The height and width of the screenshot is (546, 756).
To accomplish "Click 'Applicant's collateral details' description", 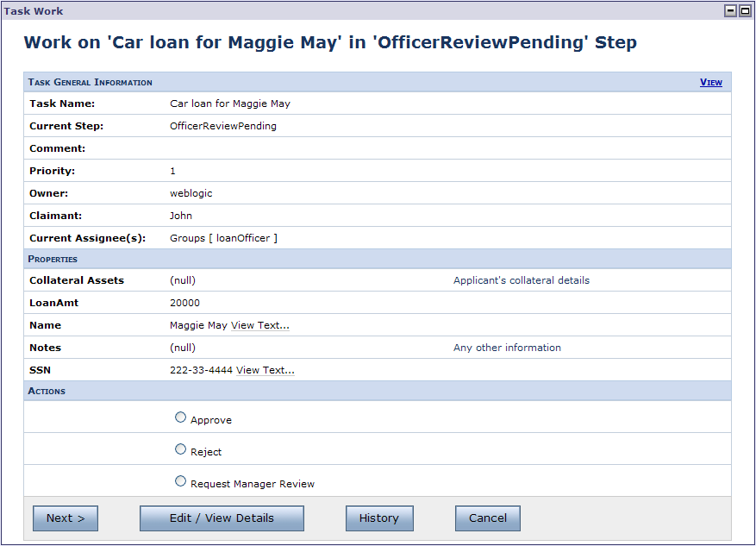I will (x=522, y=280).
